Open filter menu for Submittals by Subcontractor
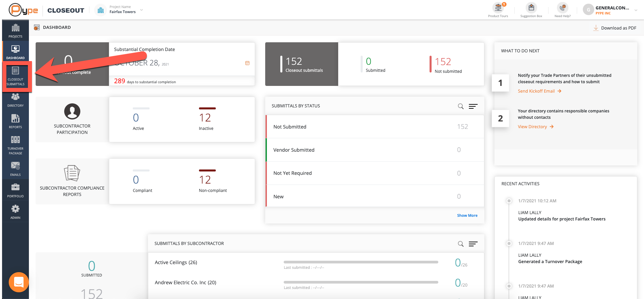 473,244
